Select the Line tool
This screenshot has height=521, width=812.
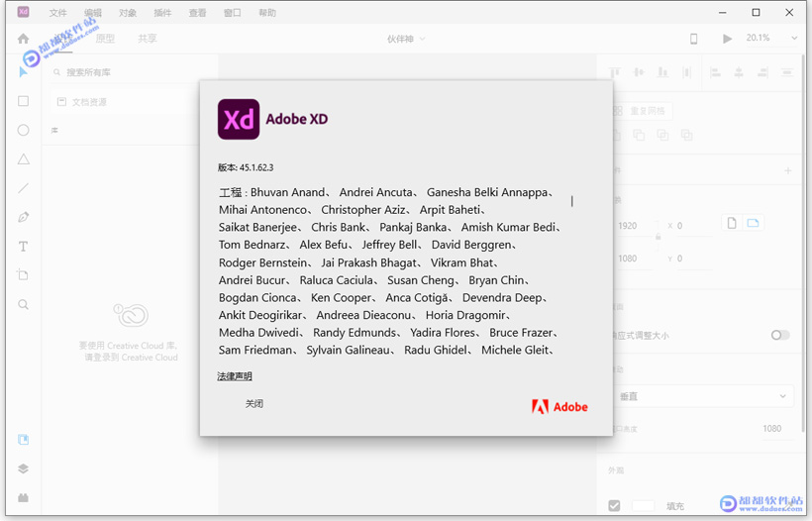(24, 188)
